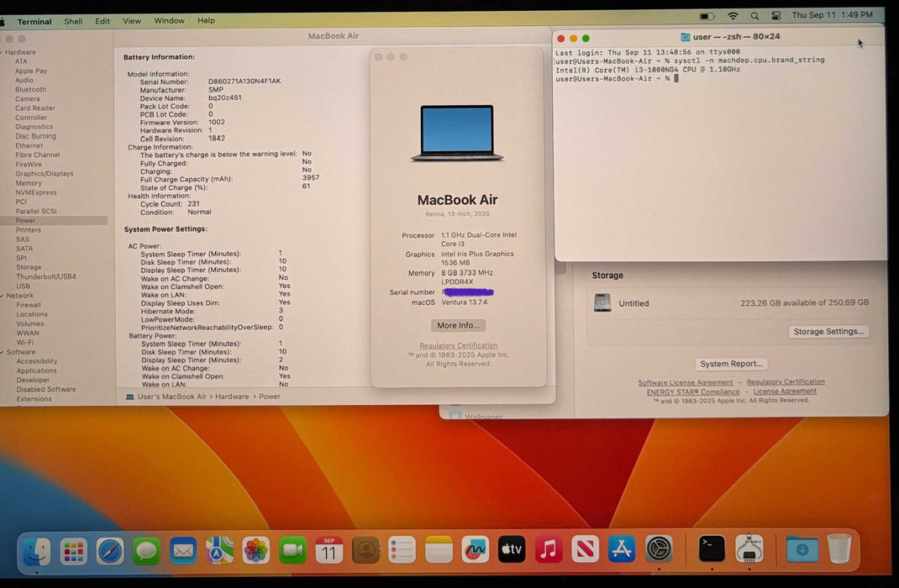This screenshot has height=588, width=899.
Task: Select Graphics/Displays in the sidebar
Action: pyautogui.click(x=45, y=174)
